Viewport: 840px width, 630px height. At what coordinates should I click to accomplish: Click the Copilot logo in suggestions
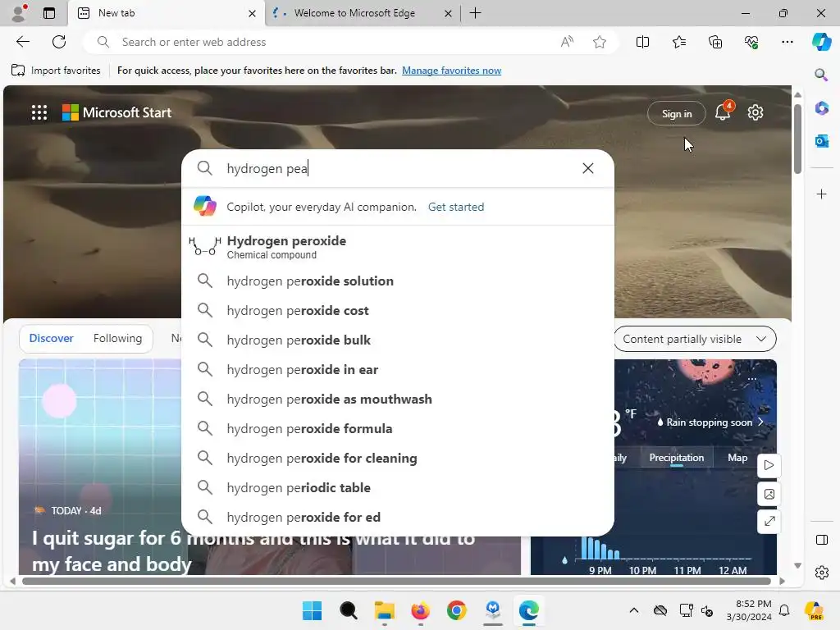tap(205, 206)
